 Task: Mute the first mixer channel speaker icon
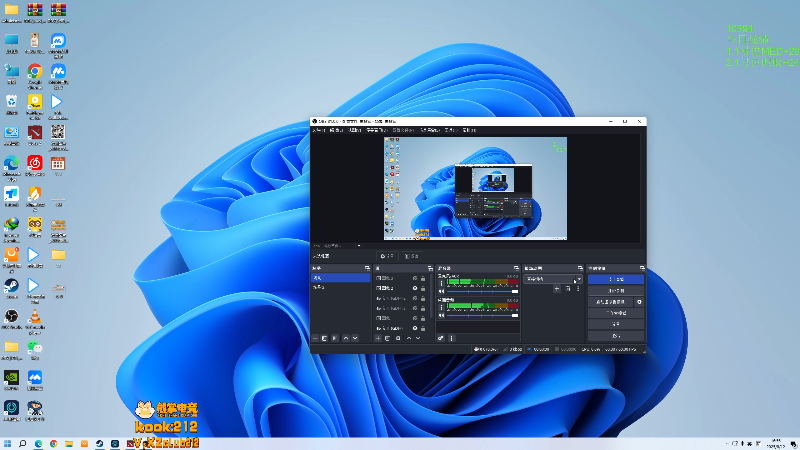pos(442,291)
